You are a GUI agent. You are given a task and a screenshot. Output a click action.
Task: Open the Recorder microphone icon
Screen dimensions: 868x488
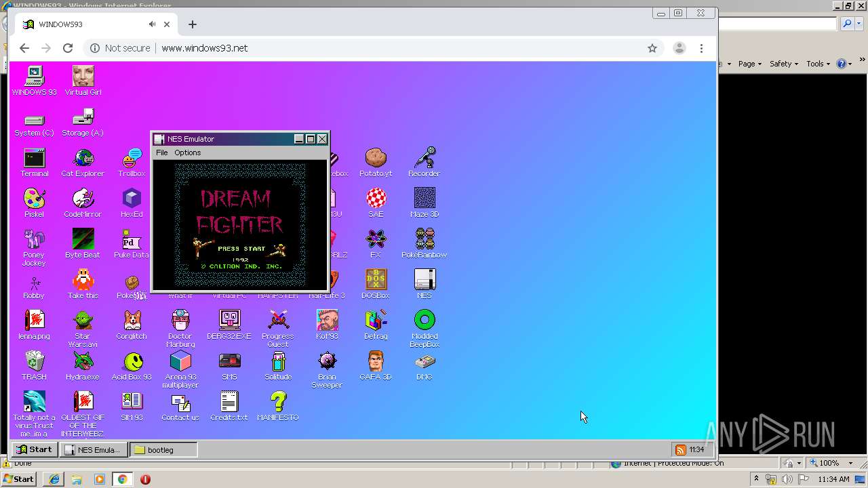click(425, 163)
